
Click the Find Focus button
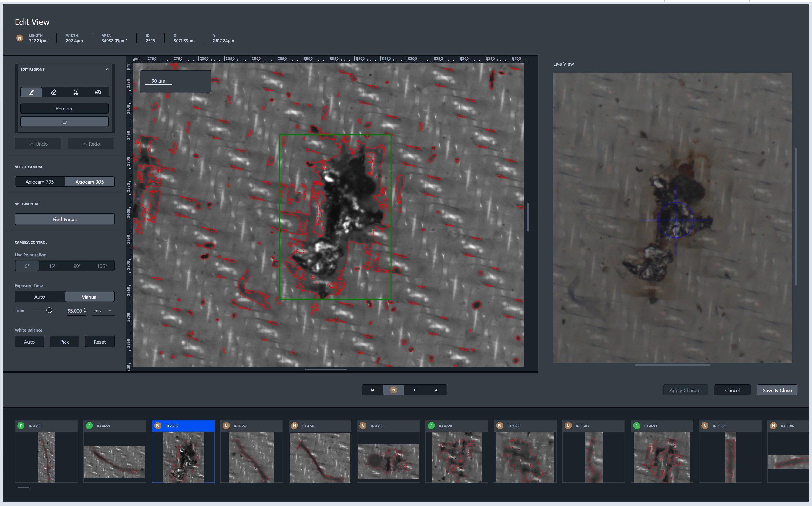point(64,219)
